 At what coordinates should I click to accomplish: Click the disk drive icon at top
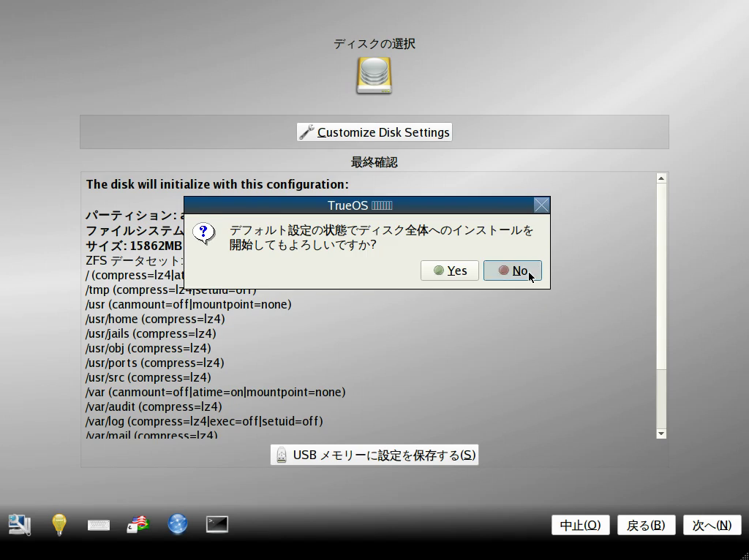point(374,75)
